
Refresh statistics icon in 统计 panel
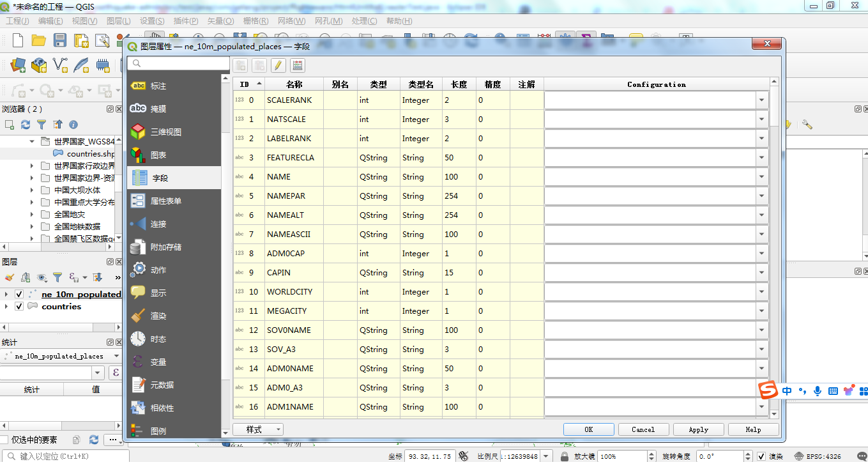point(94,440)
